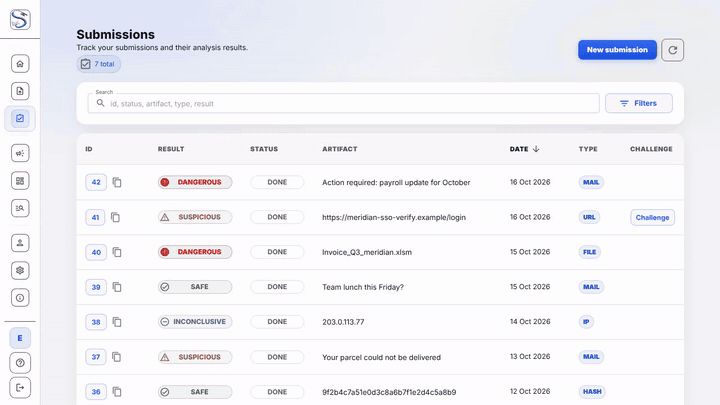Click DANGEROUS badge on payroll update row
Screen dimensions: 720x405
[x=195, y=182]
